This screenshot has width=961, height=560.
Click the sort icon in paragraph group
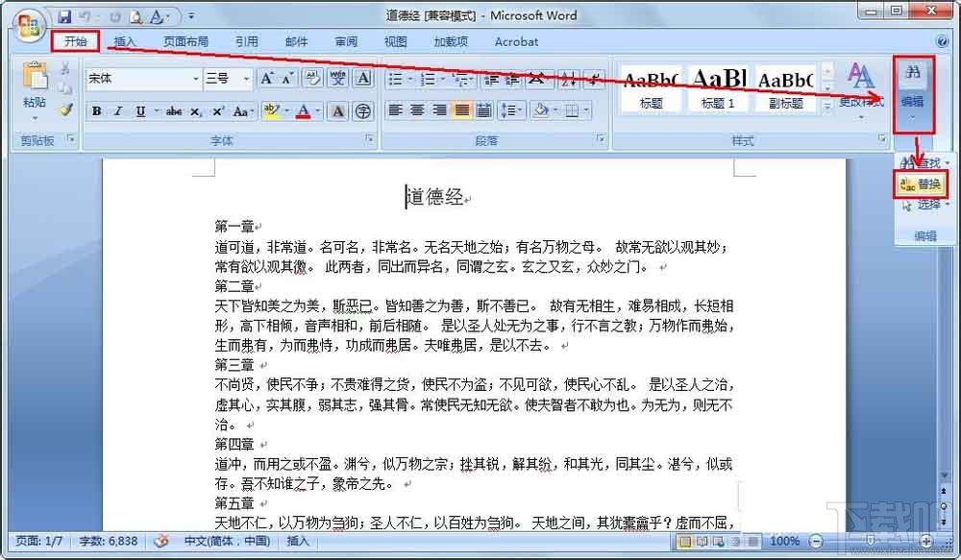pyautogui.click(x=568, y=80)
